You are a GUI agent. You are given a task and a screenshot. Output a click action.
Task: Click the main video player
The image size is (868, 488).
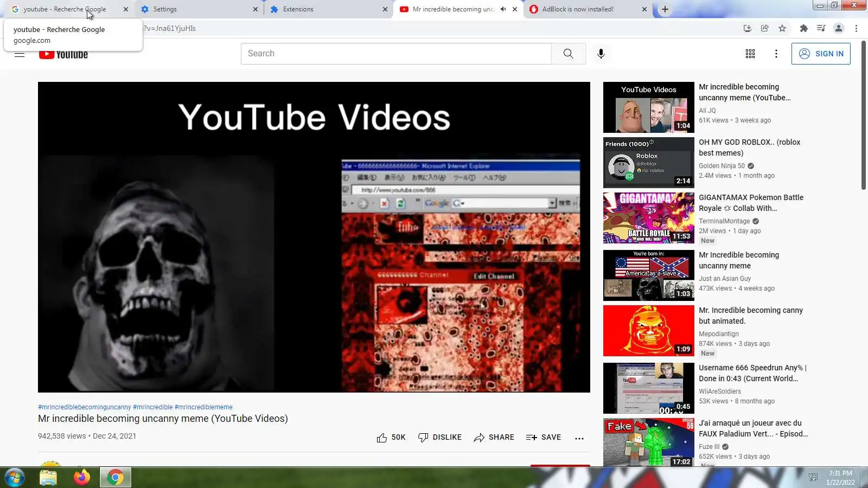314,237
